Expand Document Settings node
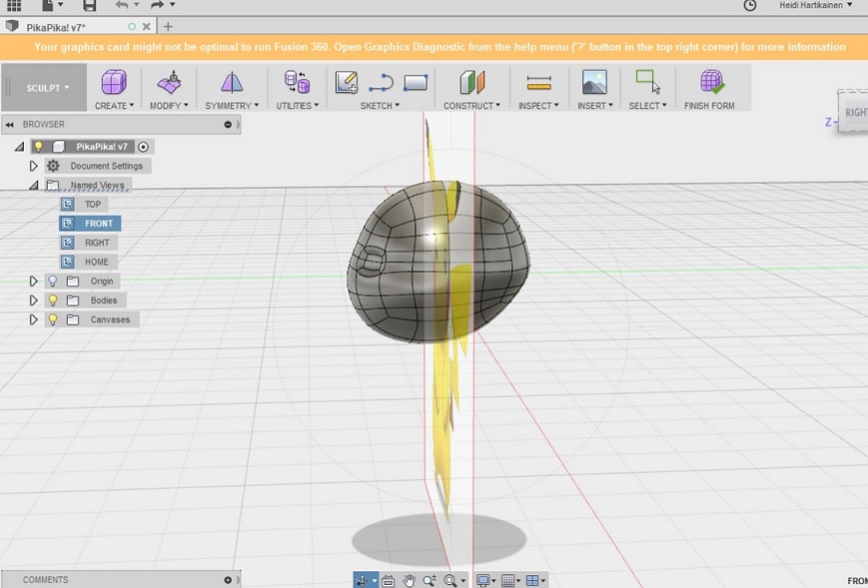This screenshot has height=588, width=868. coord(33,166)
